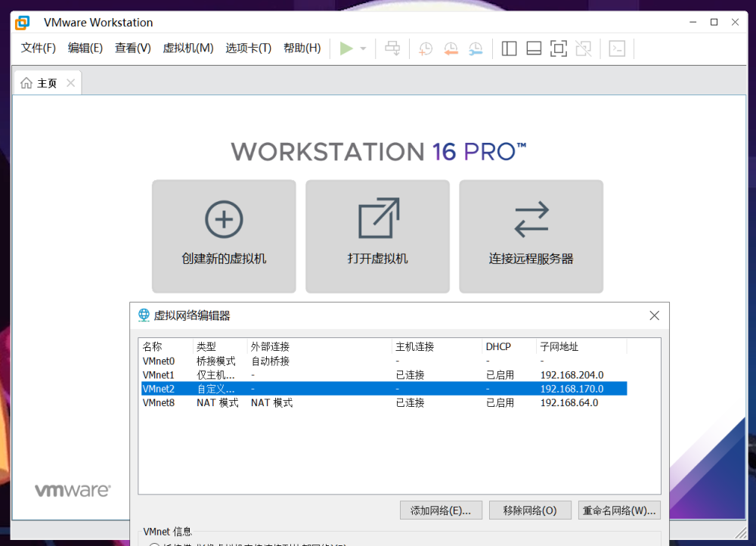
Task: Click the console view toolbar icon
Action: [x=617, y=48]
